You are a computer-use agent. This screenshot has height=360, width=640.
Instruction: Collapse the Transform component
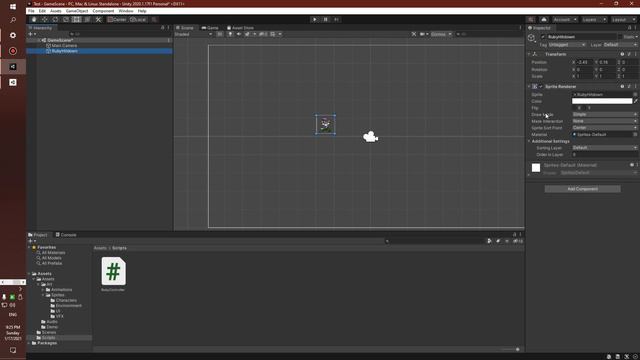tap(529, 54)
